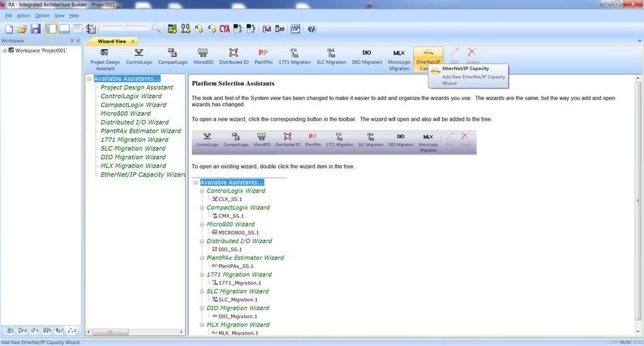This screenshot has width=644, height=346.
Task: Click the tree pane horizontal scrollbar thumb
Action: [111, 332]
